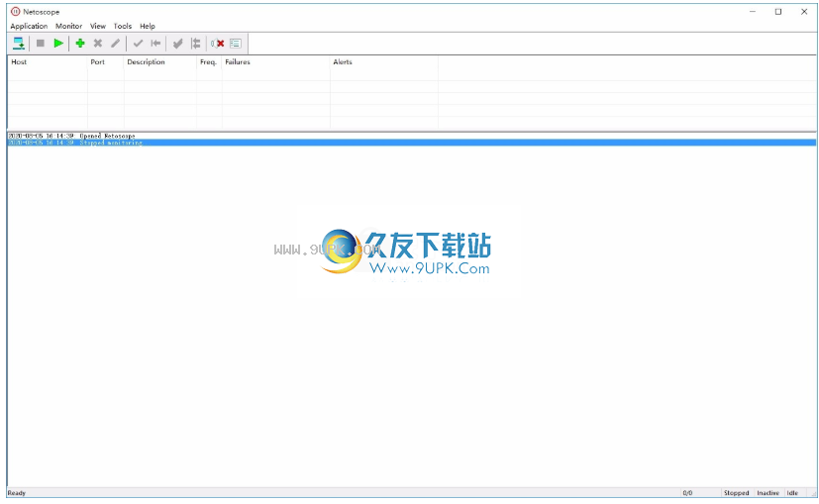Screen dimensions: 819x504
Task: Click the 'Idle' status bar indicator
Action: point(792,493)
